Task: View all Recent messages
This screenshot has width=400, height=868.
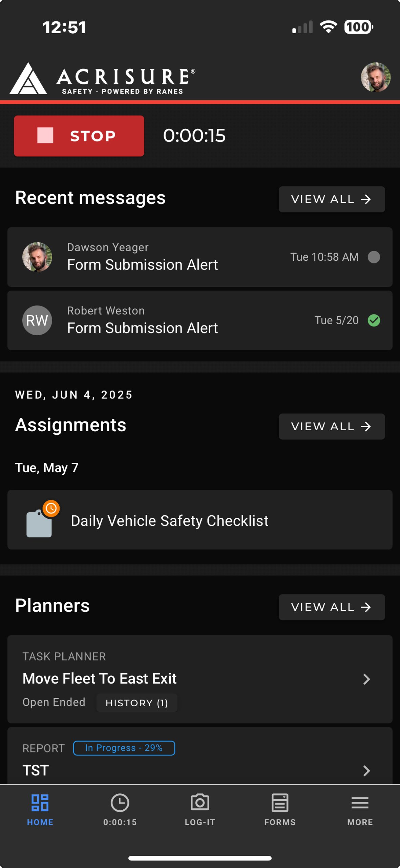Action: pyautogui.click(x=332, y=199)
